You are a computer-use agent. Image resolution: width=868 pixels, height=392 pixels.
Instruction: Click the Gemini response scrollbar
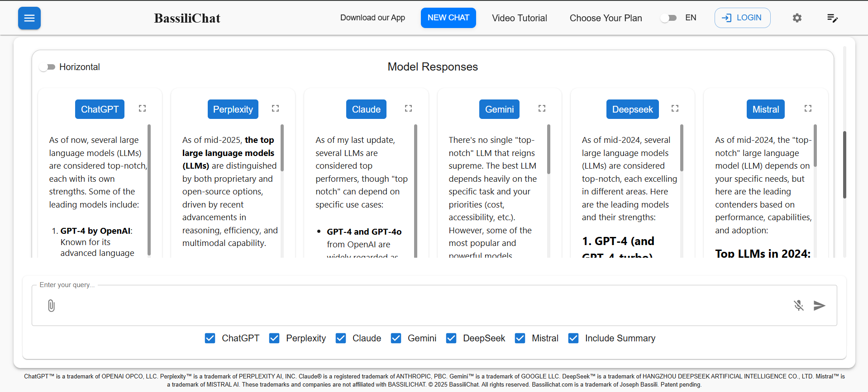(x=548, y=149)
